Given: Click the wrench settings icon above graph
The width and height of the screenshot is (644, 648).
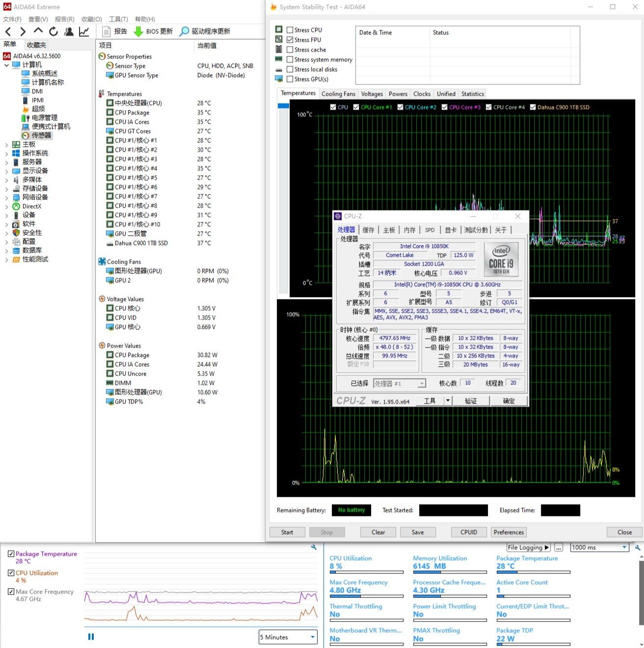Looking at the screenshot, I should click(x=314, y=547).
